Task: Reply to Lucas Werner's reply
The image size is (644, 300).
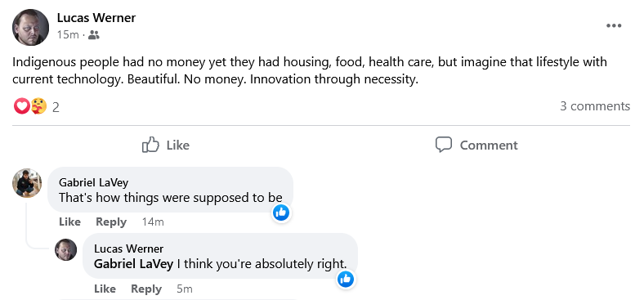Action: [146, 289]
